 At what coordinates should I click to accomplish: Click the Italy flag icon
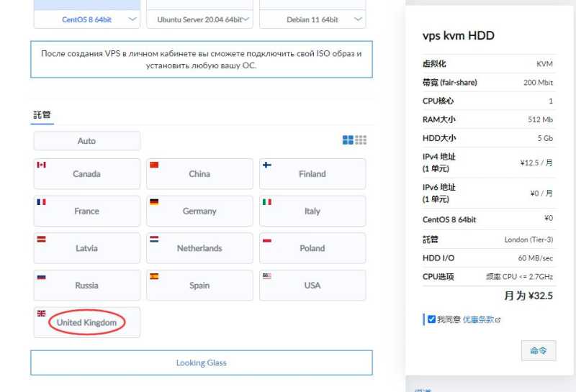266,202
